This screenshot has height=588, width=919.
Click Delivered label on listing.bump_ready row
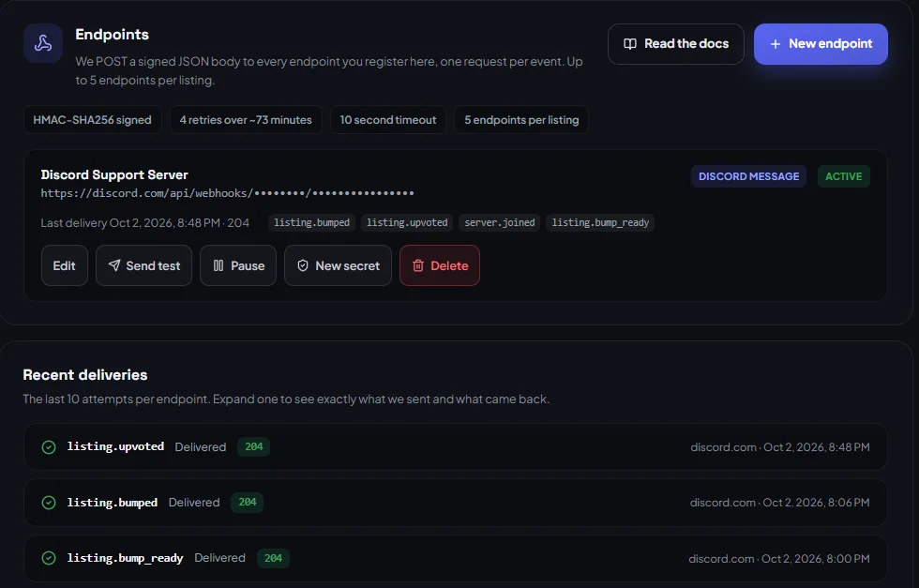pyautogui.click(x=219, y=557)
